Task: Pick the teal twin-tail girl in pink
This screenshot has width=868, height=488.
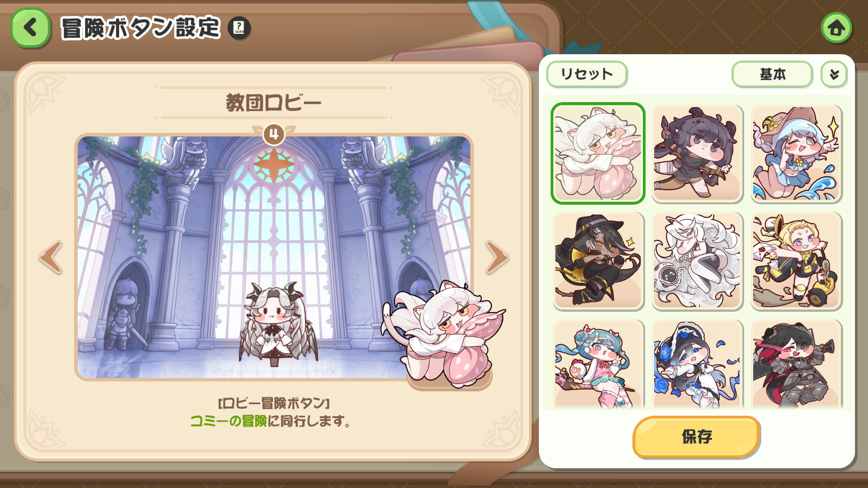Action: coord(598,364)
